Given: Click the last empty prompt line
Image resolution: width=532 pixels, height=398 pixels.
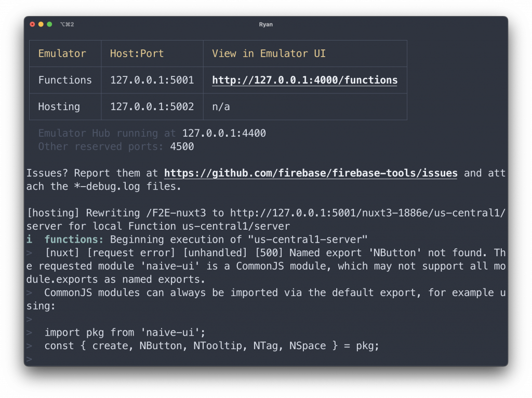Looking at the screenshot, I should [x=29, y=359].
